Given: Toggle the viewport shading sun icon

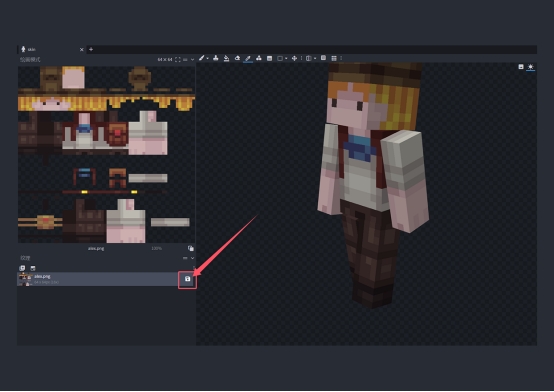Looking at the screenshot, I should coord(530,67).
